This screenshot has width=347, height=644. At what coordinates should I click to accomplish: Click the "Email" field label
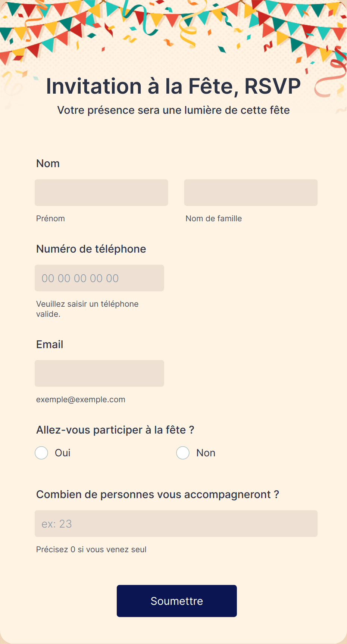(x=50, y=344)
